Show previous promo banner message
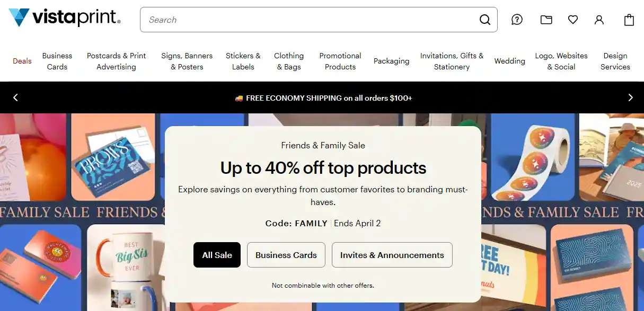 click(15, 97)
